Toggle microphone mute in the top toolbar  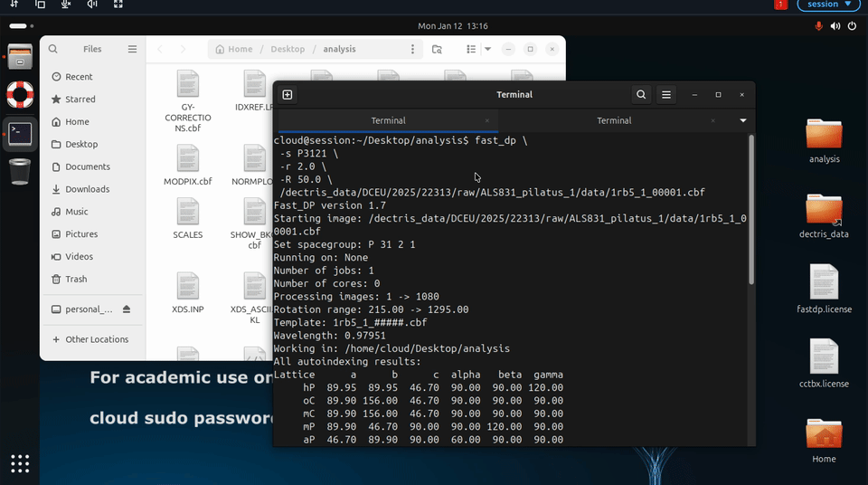[x=66, y=5]
